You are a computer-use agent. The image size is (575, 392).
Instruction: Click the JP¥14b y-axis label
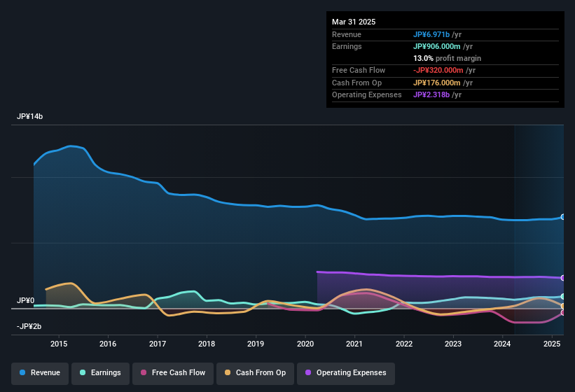point(29,116)
